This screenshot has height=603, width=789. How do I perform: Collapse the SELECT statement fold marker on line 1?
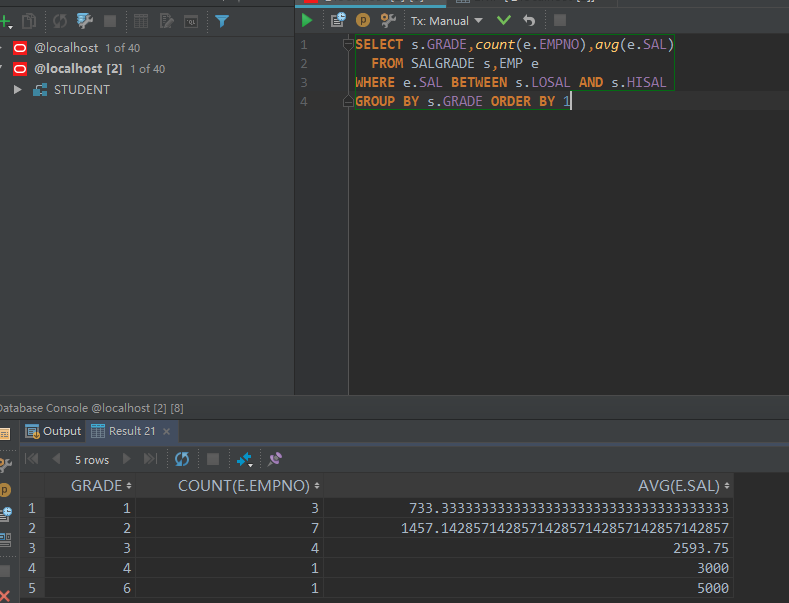[348, 45]
